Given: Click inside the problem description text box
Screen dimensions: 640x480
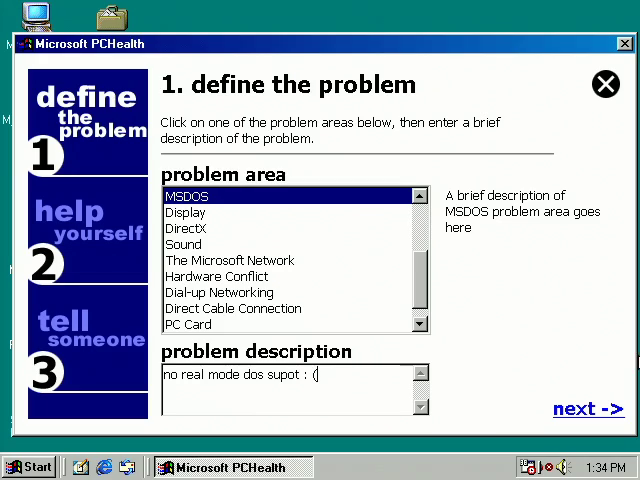Looking at the screenshot, I should pos(288,390).
